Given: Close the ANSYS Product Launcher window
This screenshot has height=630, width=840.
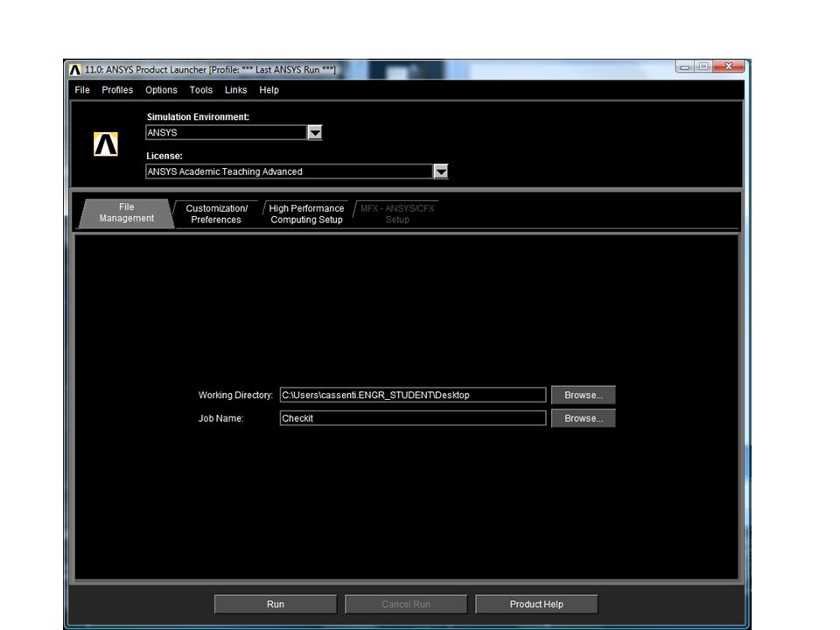Looking at the screenshot, I should [729, 66].
